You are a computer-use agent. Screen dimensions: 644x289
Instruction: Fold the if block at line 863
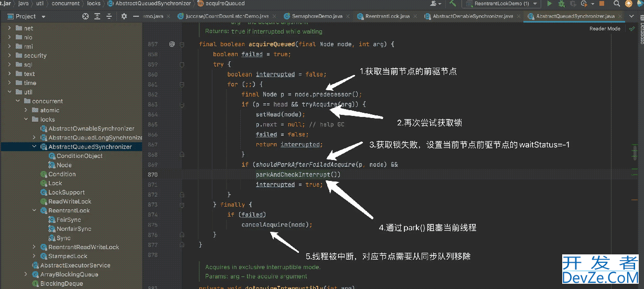(182, 104)
